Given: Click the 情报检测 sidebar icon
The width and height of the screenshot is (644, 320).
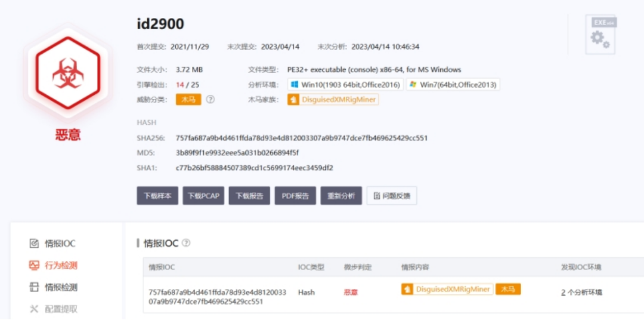Looking at the screenshot, I should [x=34, y=287].
